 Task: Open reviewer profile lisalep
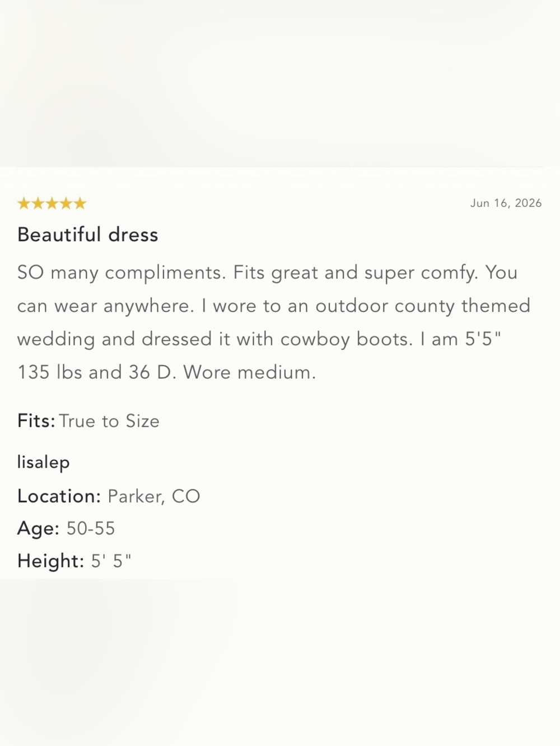point(44,463)
